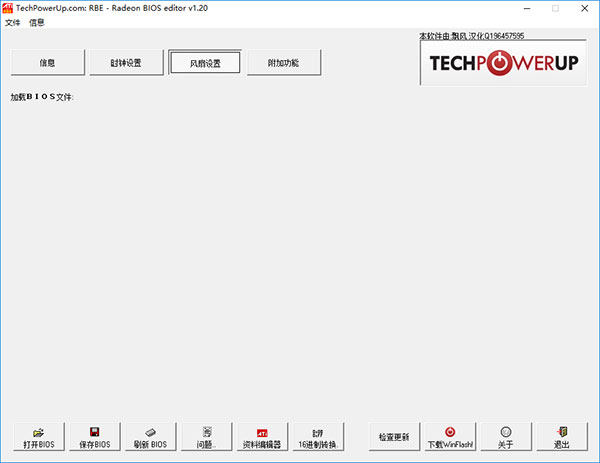Minimize the RBE window

[x=527, y=8]
